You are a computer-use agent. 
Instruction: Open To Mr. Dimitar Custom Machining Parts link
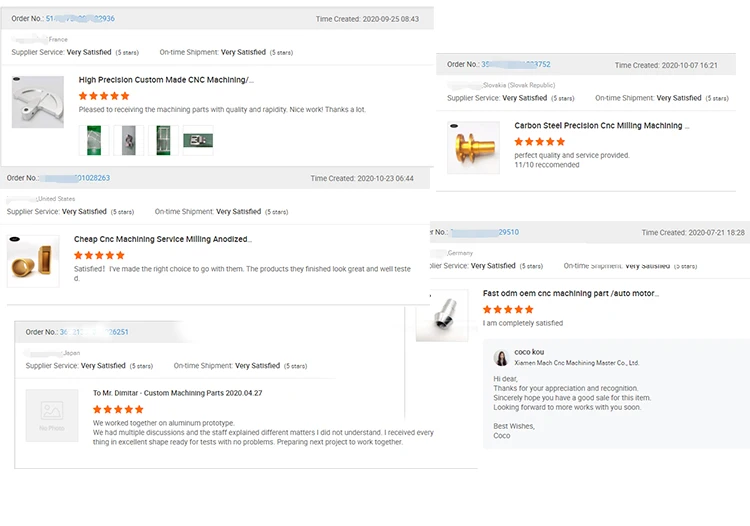pyautogui.click(x=177, y=393)
